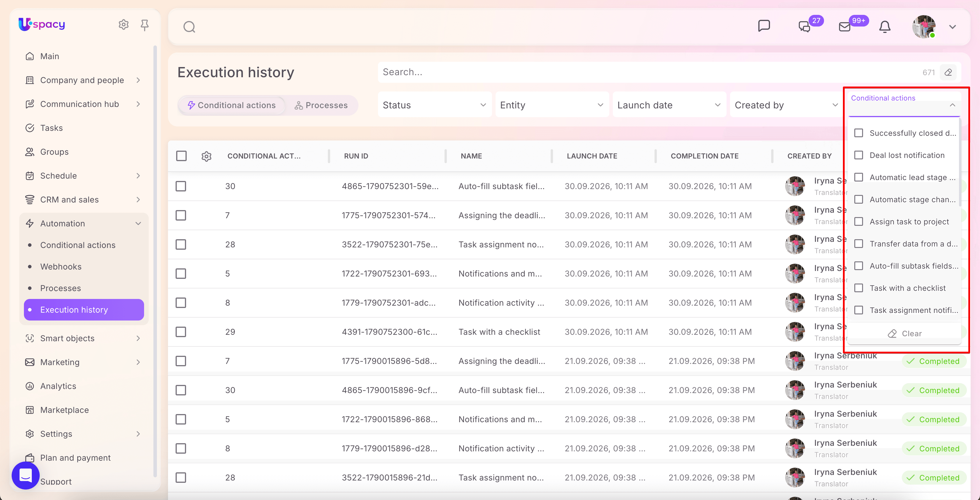Open the Created by filter dropdown

pyautogui.click(x=786, y=105)
